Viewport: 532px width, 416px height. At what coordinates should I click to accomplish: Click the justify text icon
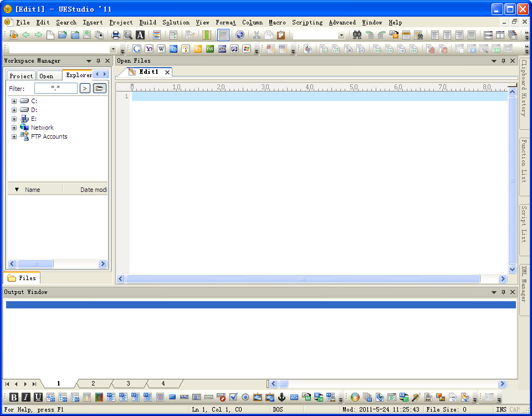(x=472, y=35)
